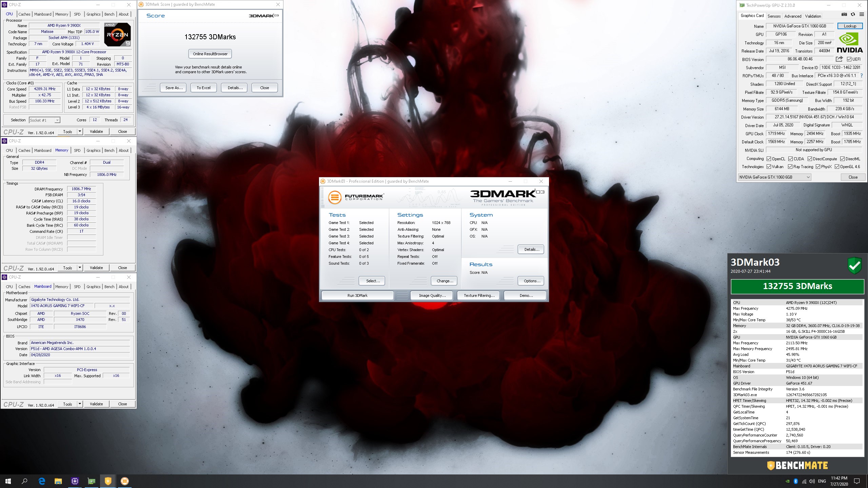Image resolution: width=868 pixels, height=488 pixels.
Task: Open the volume speaker tray icon
Action: tap(812, 481)
